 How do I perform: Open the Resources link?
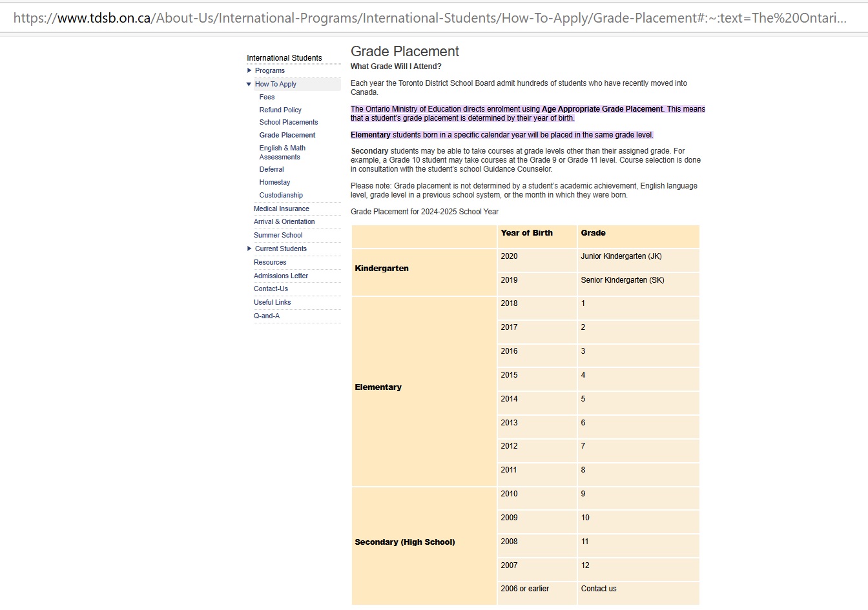point(270,262)
